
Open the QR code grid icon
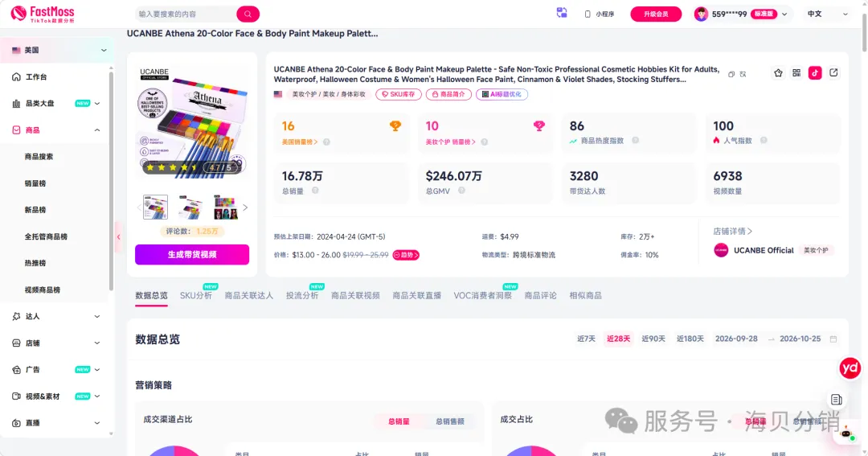point(796,73)
